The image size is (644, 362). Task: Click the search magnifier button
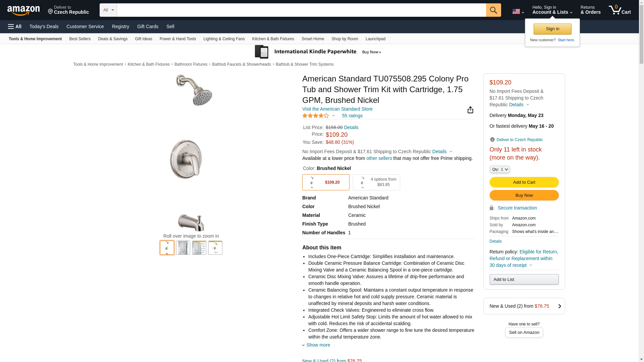pos(493,10)
